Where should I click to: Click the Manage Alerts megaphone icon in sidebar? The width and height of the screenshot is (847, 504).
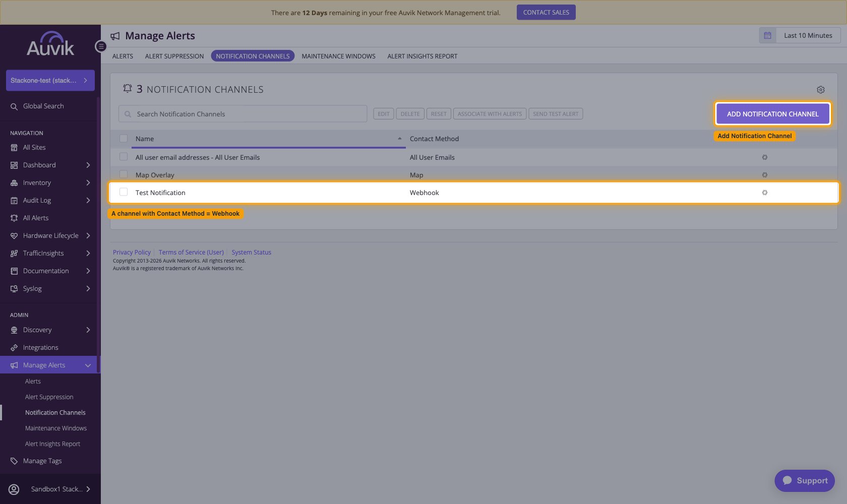[14, 365]
